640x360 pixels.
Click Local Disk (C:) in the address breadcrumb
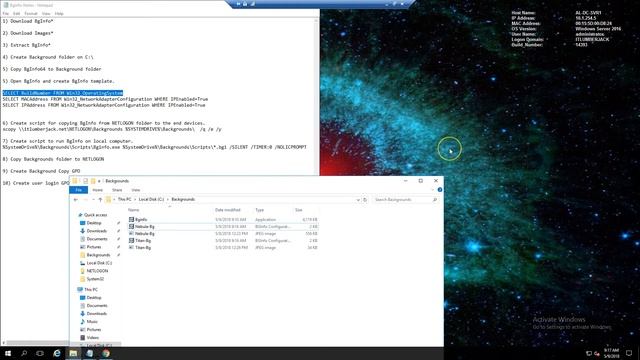pyautogui.click(x=151, y=200)
